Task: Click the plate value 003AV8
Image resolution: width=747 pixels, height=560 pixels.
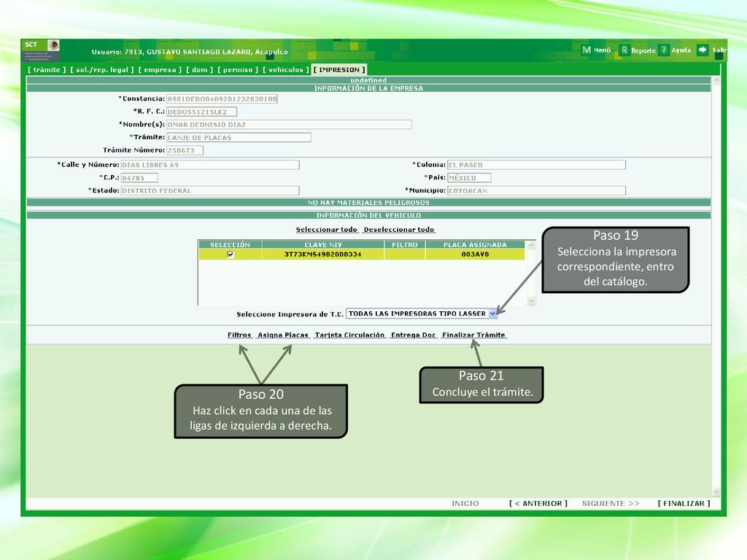Action: [475, 254]
